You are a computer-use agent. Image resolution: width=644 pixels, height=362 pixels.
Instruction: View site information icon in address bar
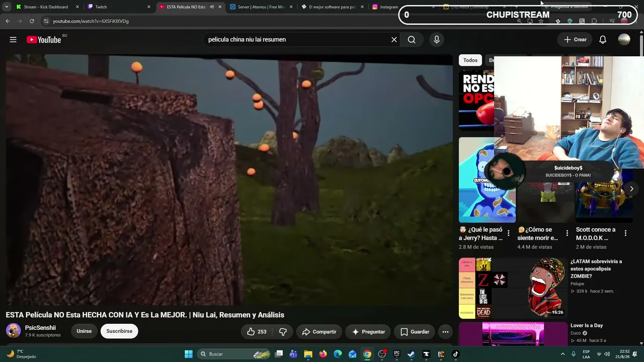click(x=46, y=21)
